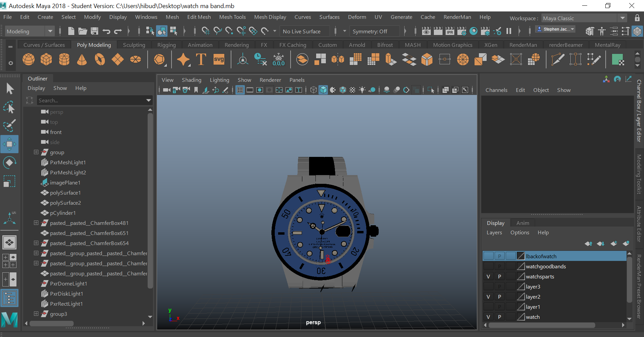Open the Maya Classic workspace dropdown
This screenshot has width=644, height=337.
[584, 18]
